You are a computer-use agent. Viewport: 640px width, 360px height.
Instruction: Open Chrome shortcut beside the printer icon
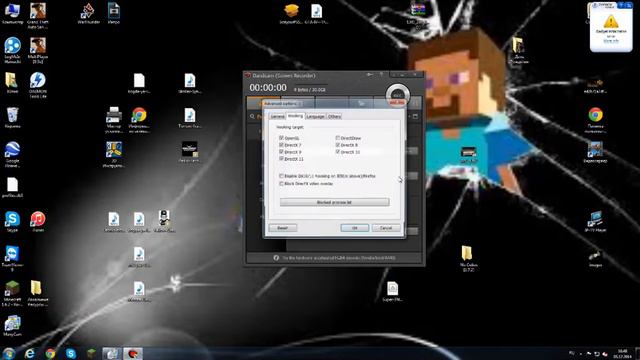[x=139, y=120]
